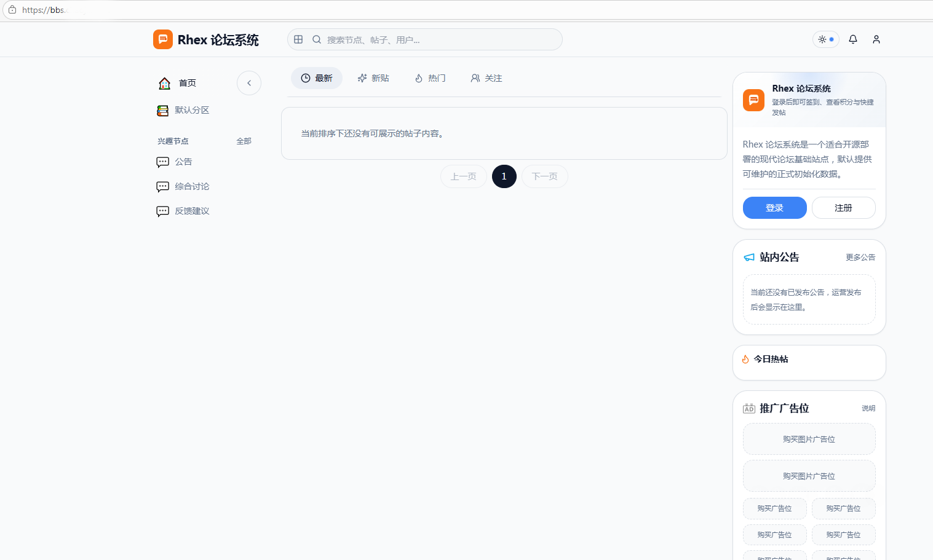Collapse the left sidebar with chevron
This screenshot has height=560, width=933.
point(249,83)
